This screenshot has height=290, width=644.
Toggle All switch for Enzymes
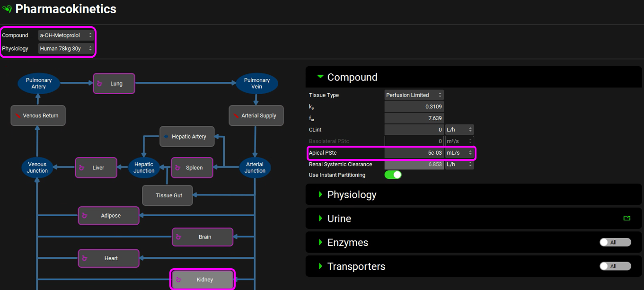(x=615, y=242)
